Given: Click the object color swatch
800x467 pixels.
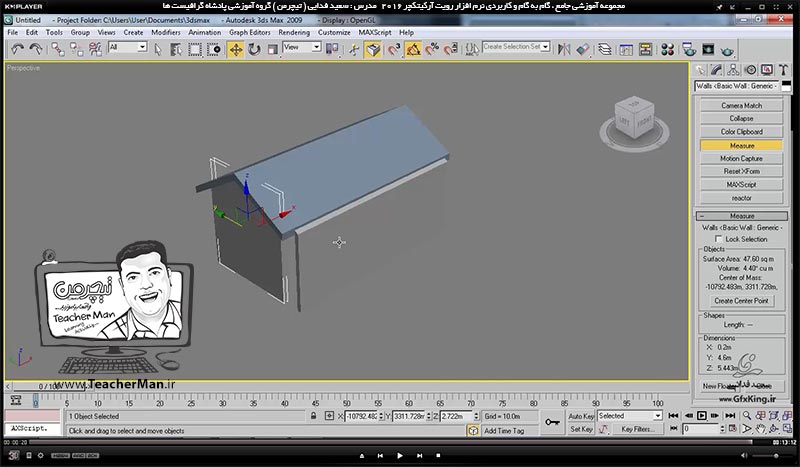Looking at the screenshot, I should [x=786, y=86].
